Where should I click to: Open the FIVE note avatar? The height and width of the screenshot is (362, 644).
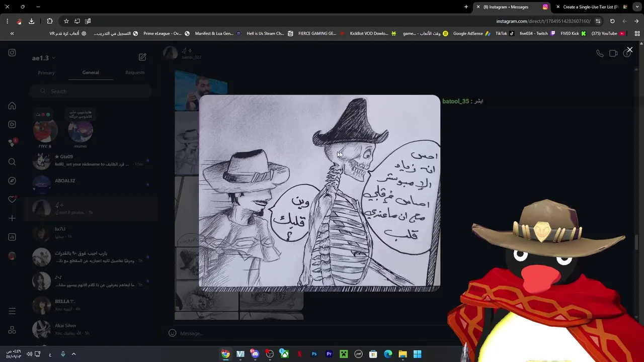(x=45, y=131)
